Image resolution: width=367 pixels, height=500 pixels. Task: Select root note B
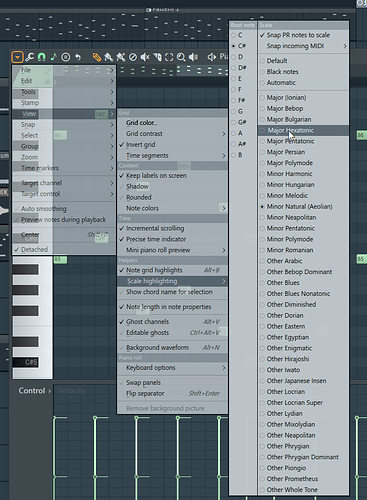pyautogui.click(x=243, y=155)
